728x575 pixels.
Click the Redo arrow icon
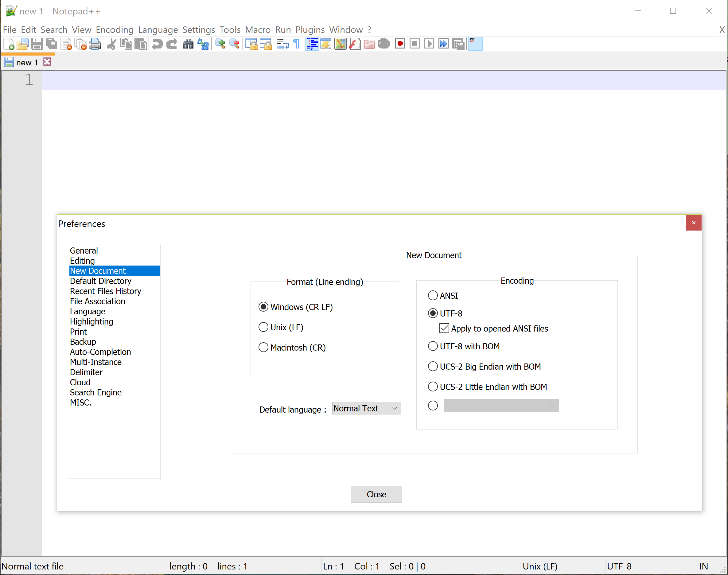point(171,44)
